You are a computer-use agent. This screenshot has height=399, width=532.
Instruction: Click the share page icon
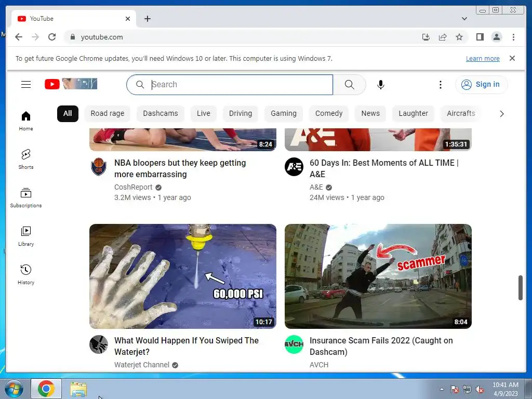click(443, 37)
